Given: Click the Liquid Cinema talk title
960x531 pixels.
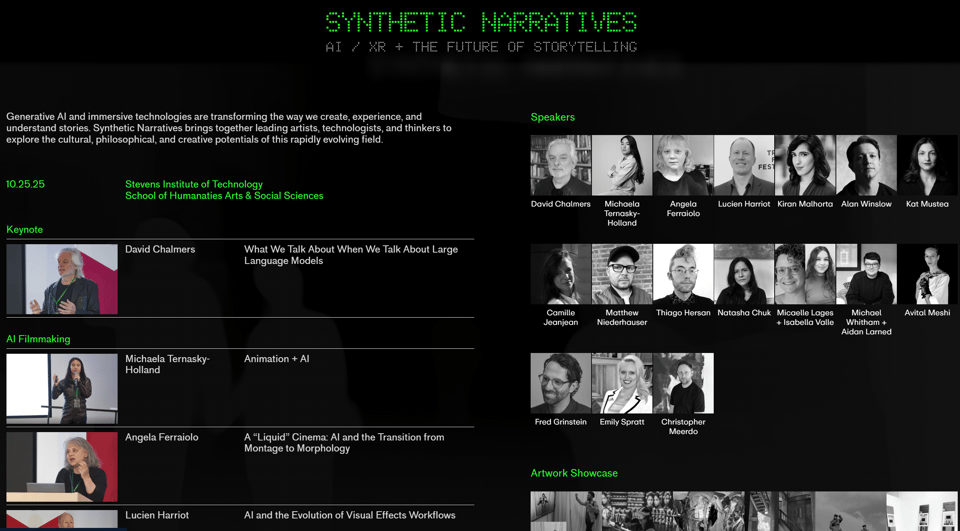Looking at the screenshot, I should [x=344, y=443].
